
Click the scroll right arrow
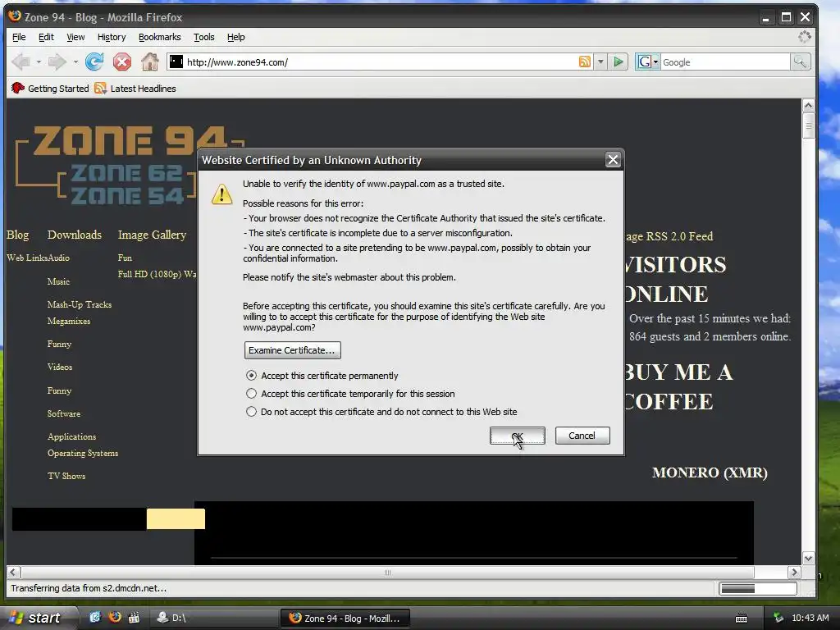coord(794,572)
